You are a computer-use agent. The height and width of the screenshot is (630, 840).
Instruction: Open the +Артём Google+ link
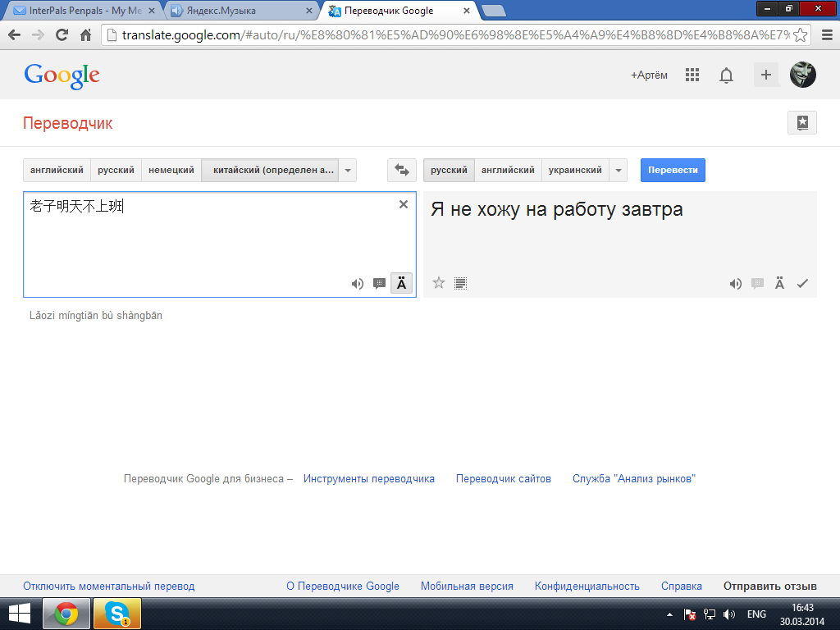coord(649,75)
